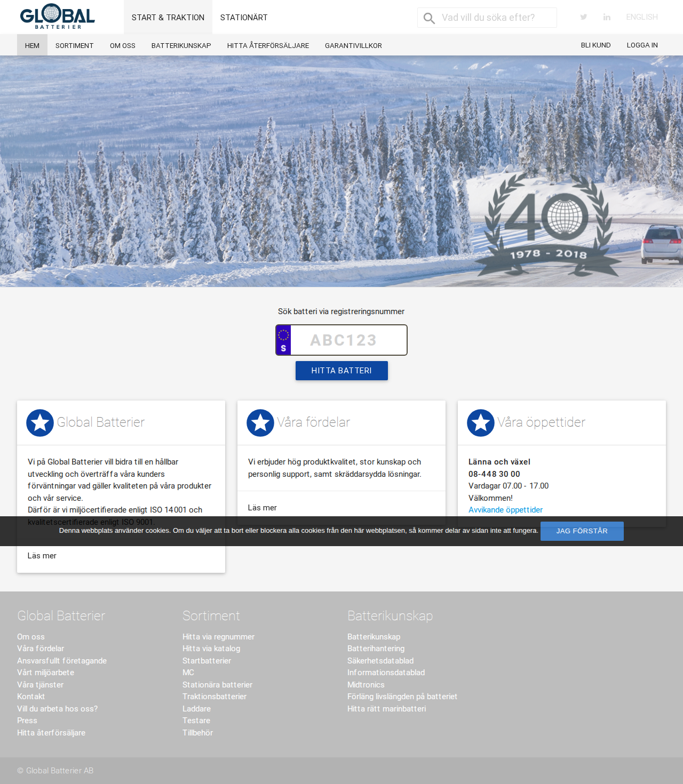Switch to the Stationärt tab
The width and height of the screenshot is (683, 784).
tap(244, 17)
